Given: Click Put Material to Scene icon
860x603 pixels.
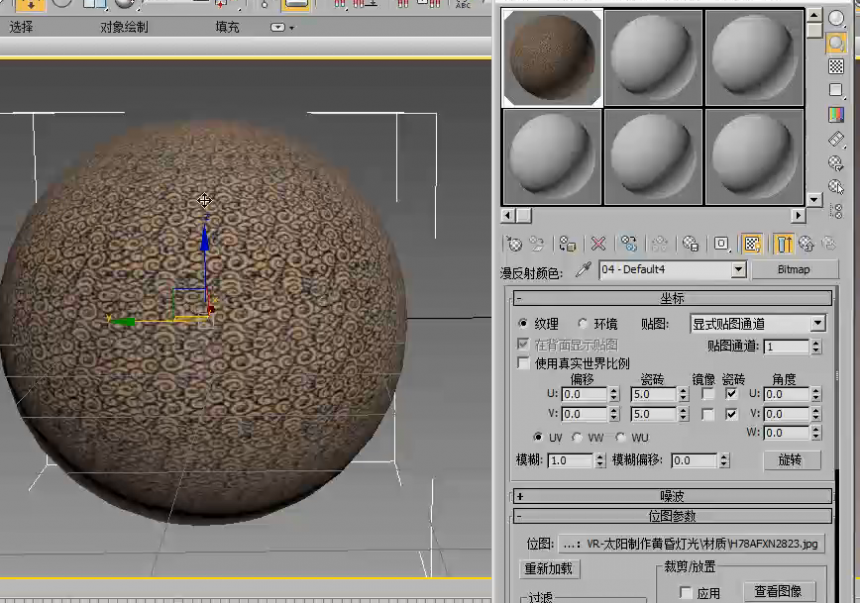Looking at the screenshot, I should pyautogui.click(x=536, y=244).
